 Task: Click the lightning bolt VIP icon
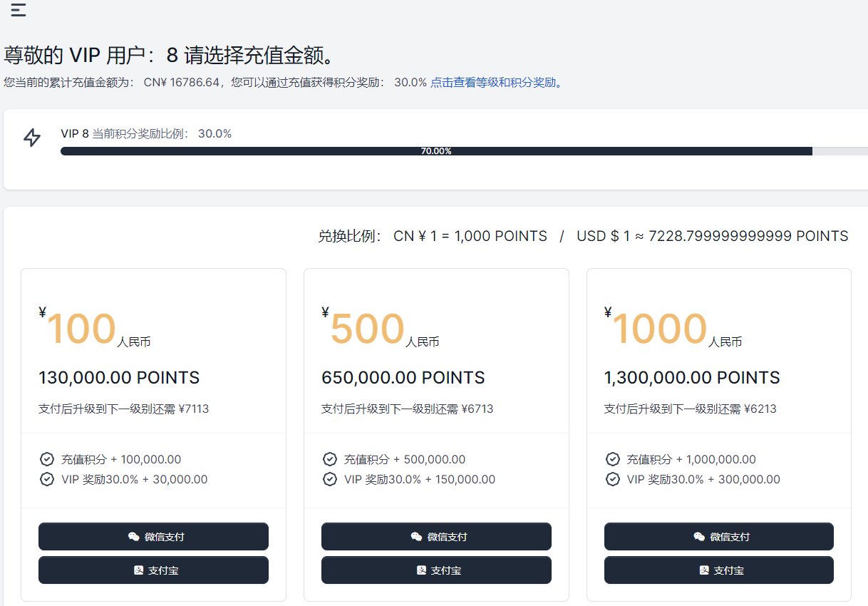tap(32, 138)
